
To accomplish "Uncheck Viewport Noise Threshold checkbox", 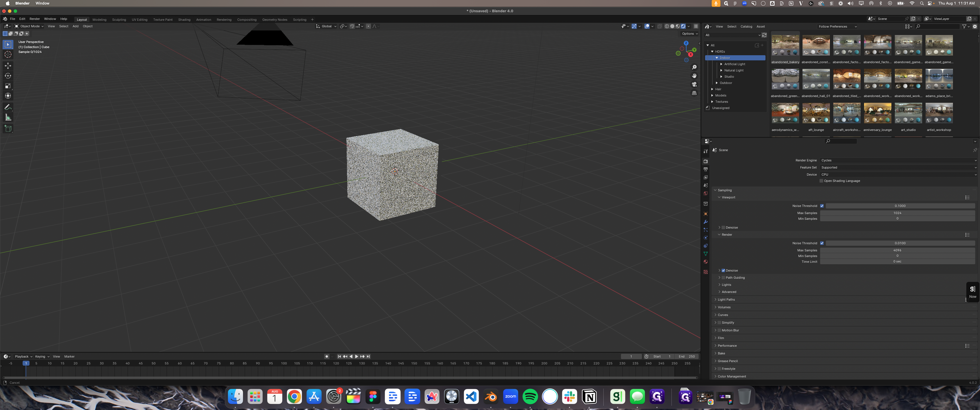I will [x=822, y=206].
